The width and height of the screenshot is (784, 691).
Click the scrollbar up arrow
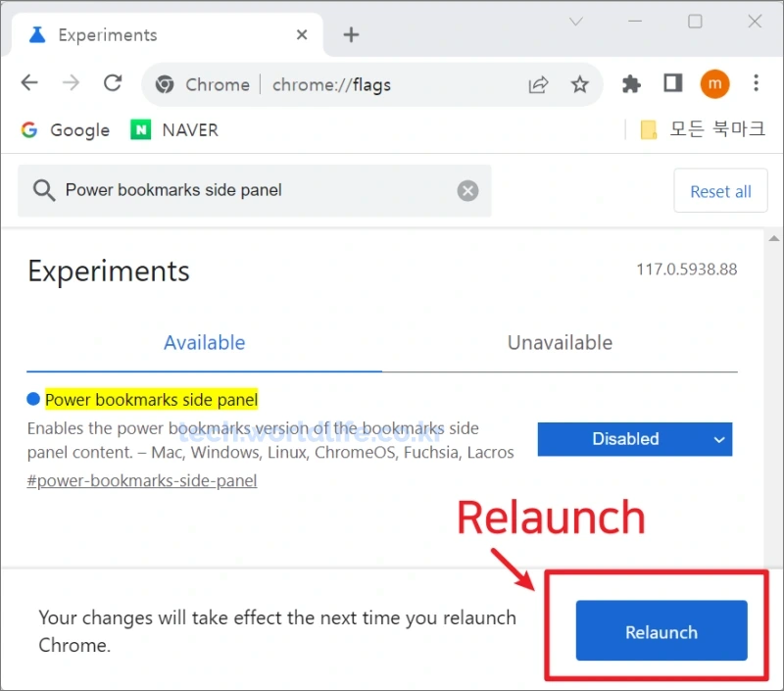click(774, 238)
